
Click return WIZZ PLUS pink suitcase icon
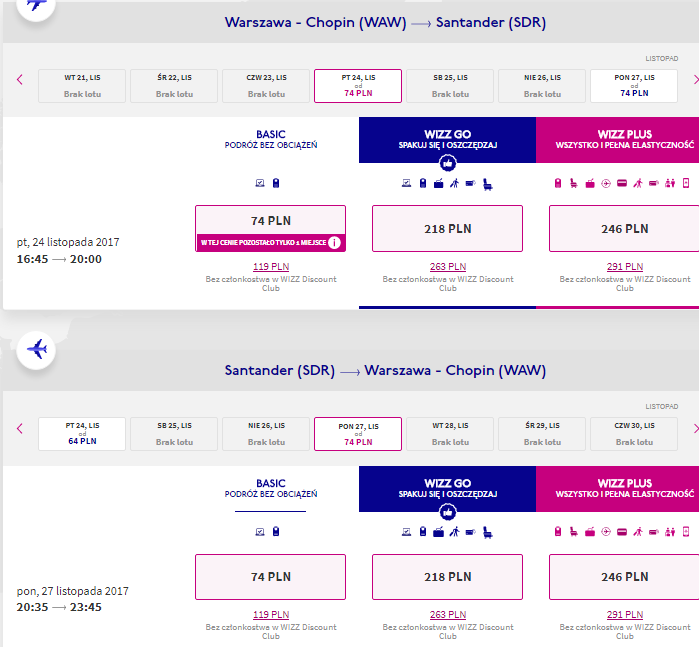pyautogui.click(x=590, y=532)
